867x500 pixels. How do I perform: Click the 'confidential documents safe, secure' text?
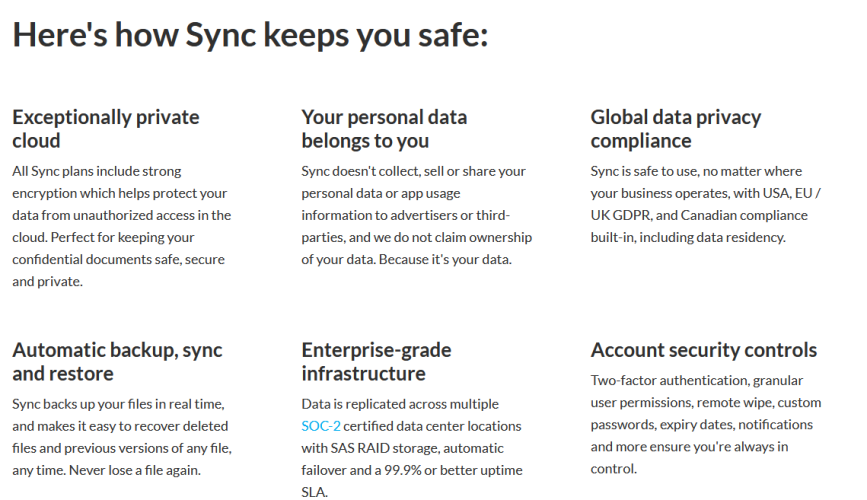[x=118, y=259]
